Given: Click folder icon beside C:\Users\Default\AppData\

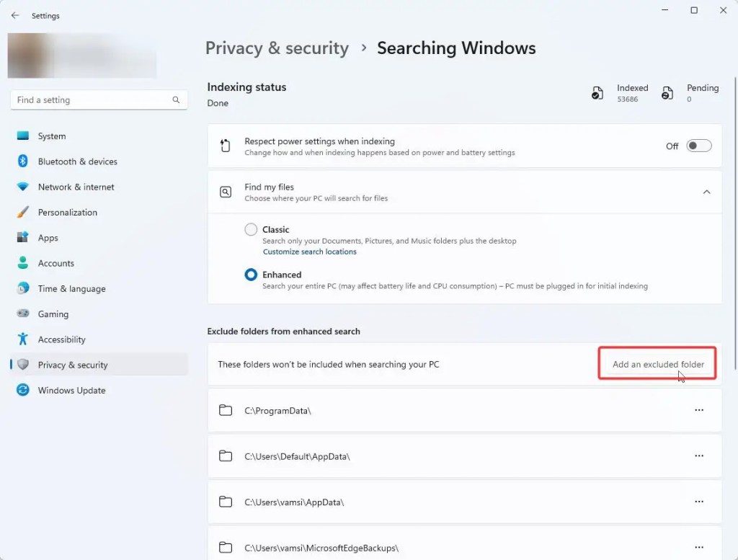Looking at the screenshot, I should click(226, 456).
